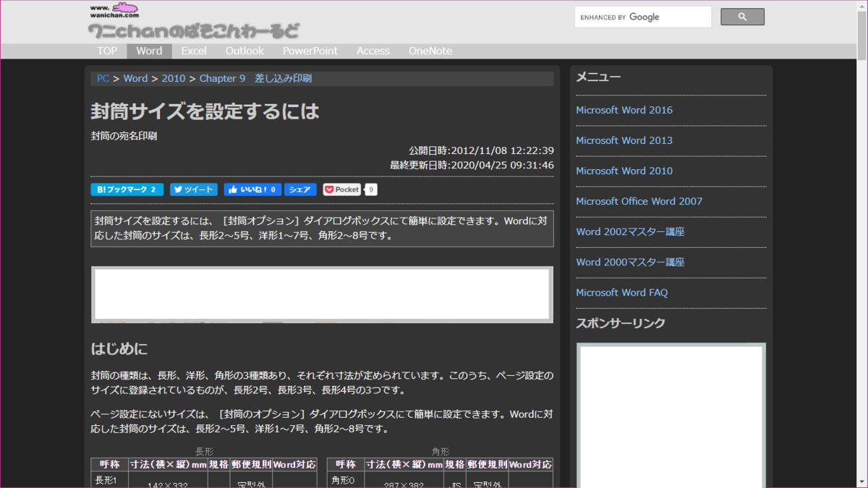
Task: Open Microsoft Word 2016 menu link
Action: [624, 110]
